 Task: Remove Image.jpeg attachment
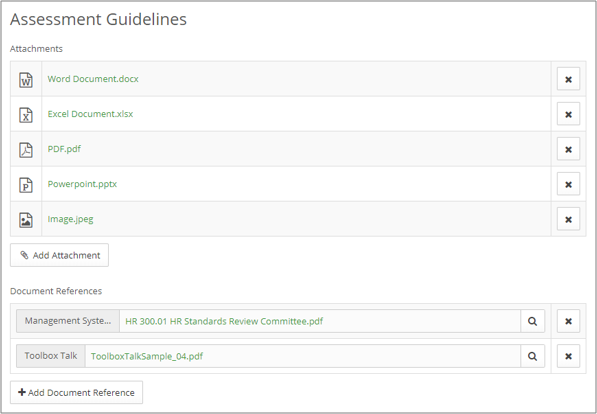[x=568, y=219]
